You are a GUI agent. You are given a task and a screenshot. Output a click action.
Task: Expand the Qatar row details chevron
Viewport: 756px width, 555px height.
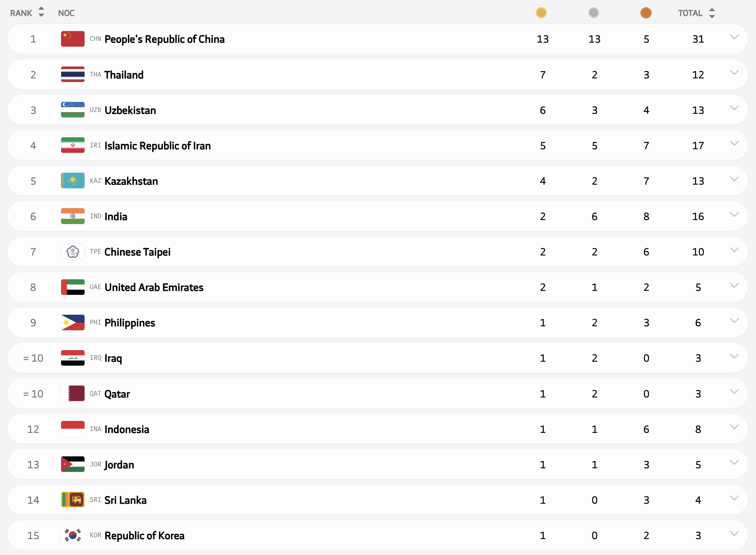[734, 392]
